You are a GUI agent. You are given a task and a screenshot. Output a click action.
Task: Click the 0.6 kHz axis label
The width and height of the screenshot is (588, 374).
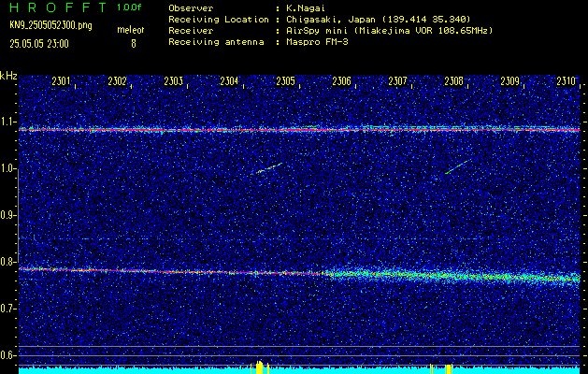(x=7, y=355)
